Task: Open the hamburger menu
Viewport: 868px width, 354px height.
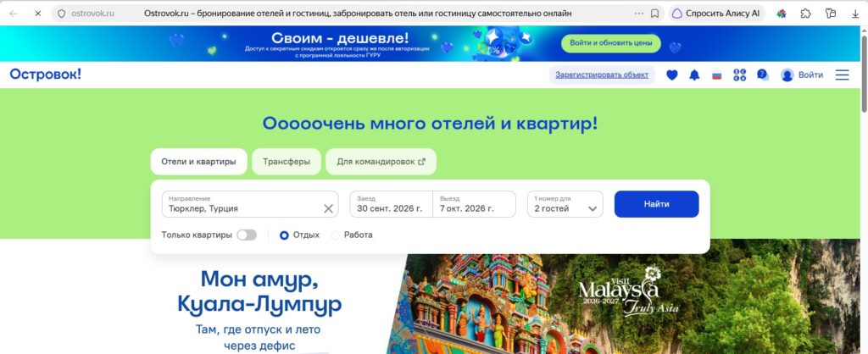Action: (842, 75)
